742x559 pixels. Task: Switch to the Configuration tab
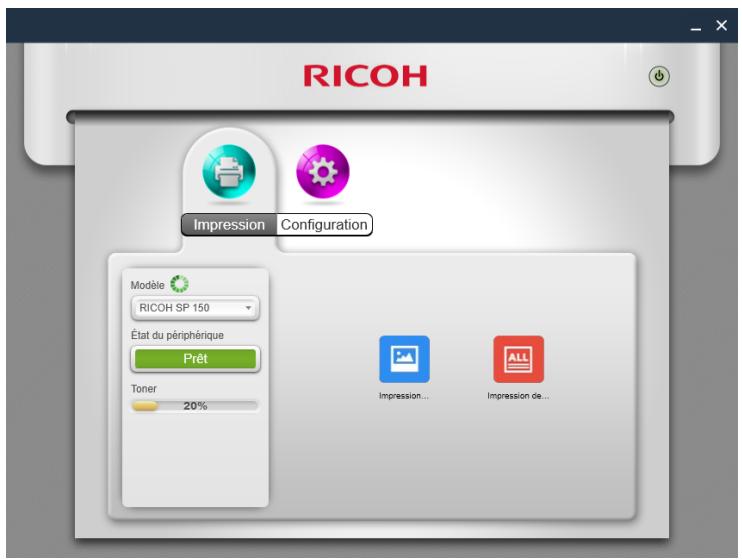click(324, 224)
